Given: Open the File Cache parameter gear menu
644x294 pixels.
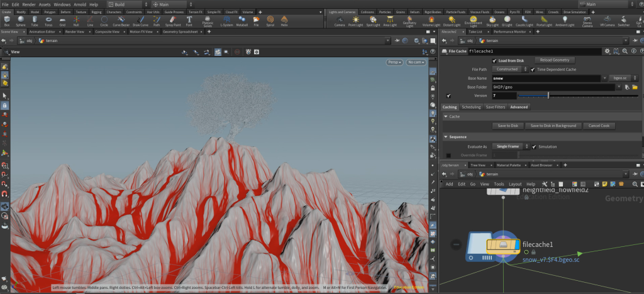Looking at the screenshot, I should pos(607,52).
